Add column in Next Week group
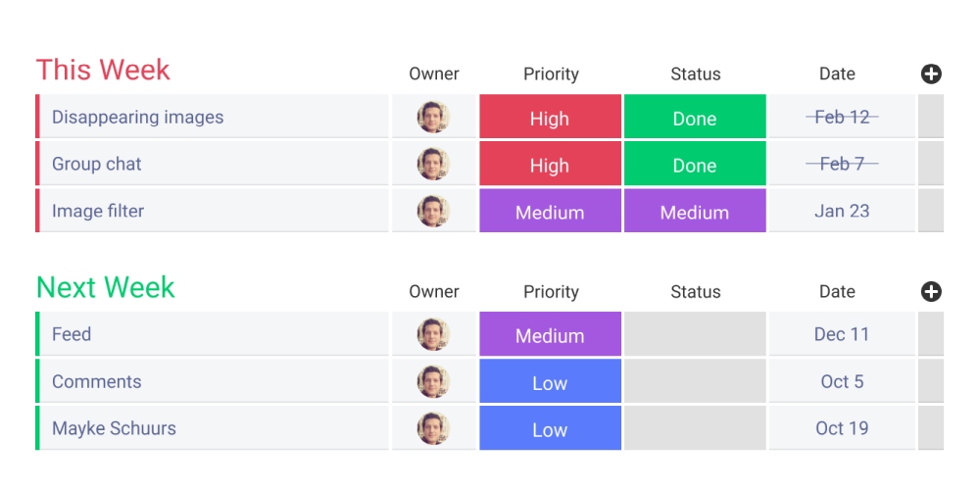980x490 pixels. 931,291
